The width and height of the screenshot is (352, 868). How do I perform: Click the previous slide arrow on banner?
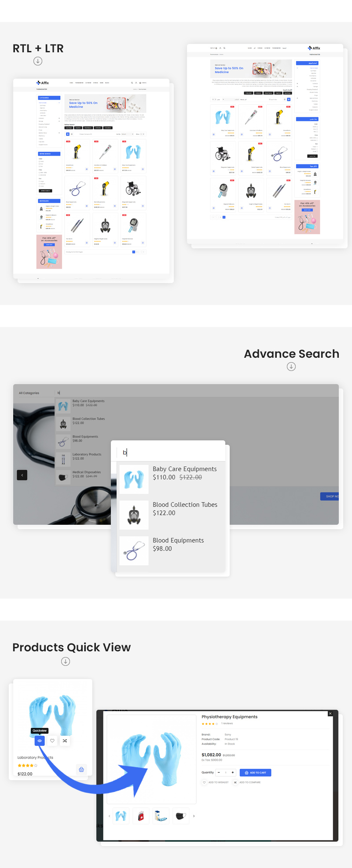point(22,475)
